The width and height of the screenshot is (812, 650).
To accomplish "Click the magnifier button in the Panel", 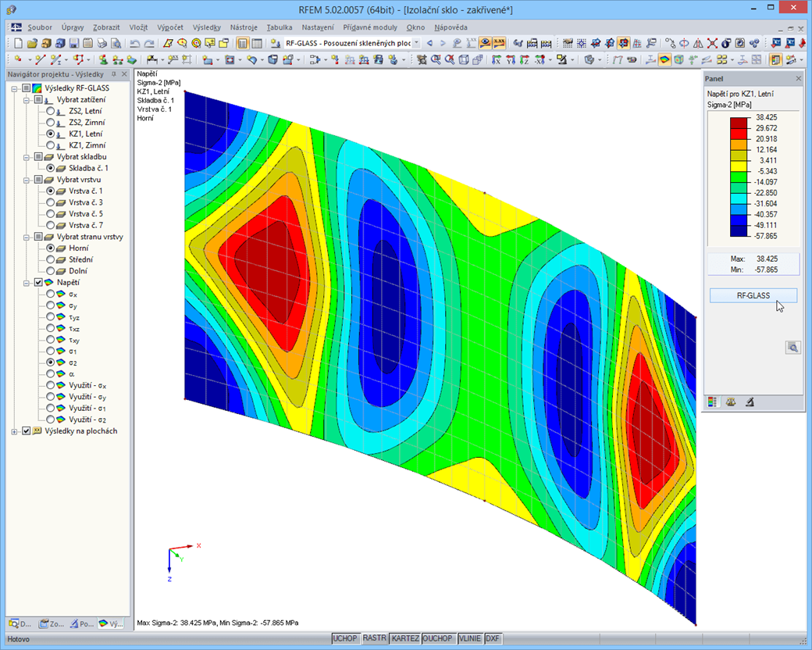I will tap(792, 348).
